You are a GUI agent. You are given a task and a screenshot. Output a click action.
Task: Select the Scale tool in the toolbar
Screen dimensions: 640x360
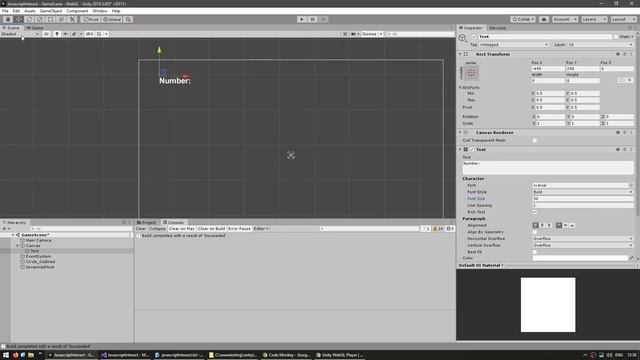click(x=40, y=19)
